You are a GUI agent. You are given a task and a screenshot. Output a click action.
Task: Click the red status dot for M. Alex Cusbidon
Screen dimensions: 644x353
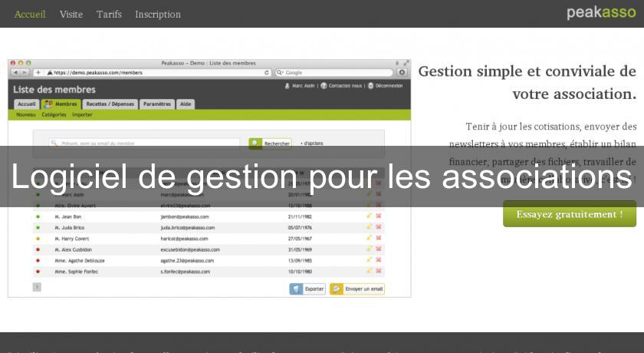38,249
